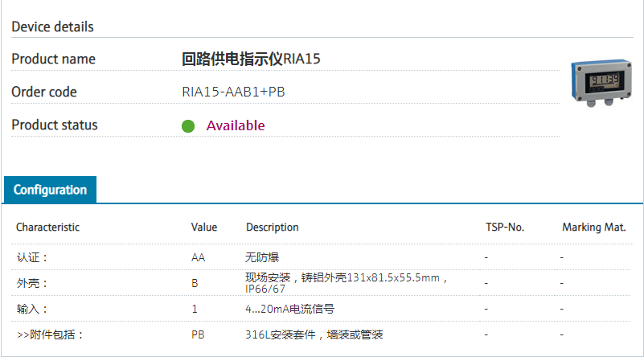
Task: Click the TSP-No. column header
Action: tap(504, 228)
